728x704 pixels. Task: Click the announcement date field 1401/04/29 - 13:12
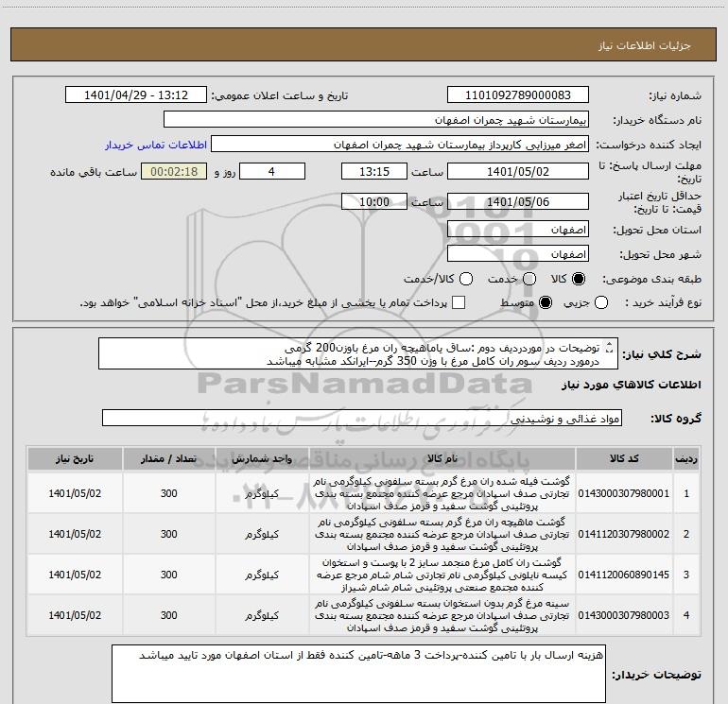[136, 95]
